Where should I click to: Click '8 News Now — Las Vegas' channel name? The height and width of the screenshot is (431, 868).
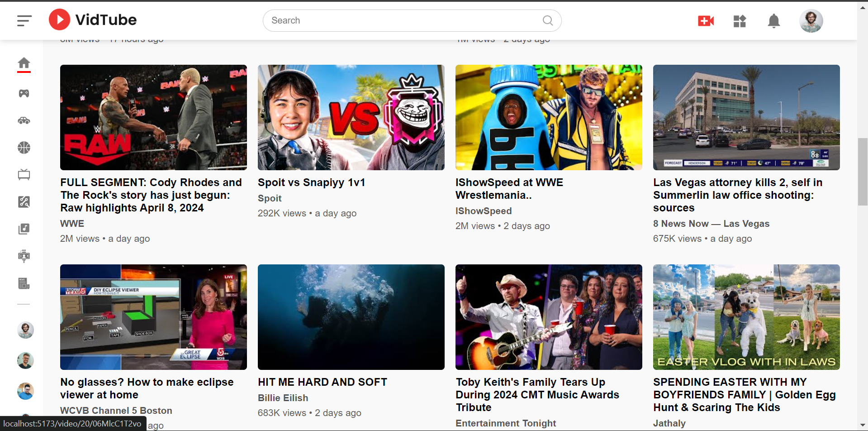[x=711, y=224]
